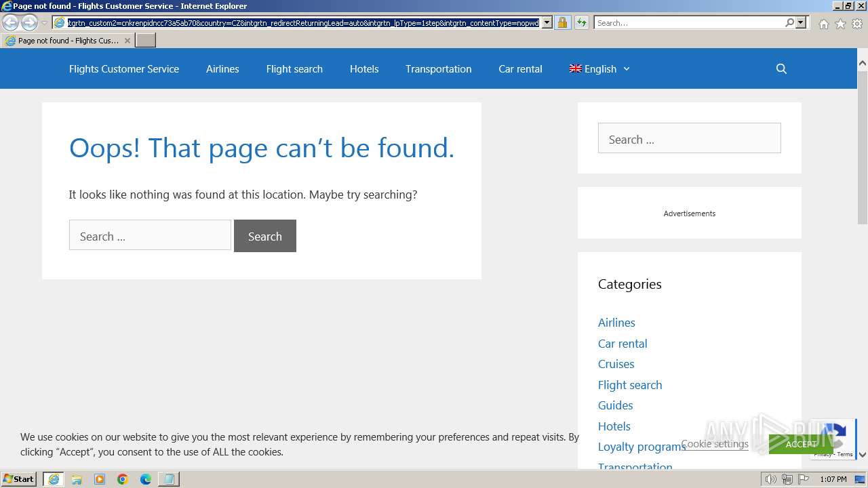Click the browser Back arrow button

pos(11,23)
